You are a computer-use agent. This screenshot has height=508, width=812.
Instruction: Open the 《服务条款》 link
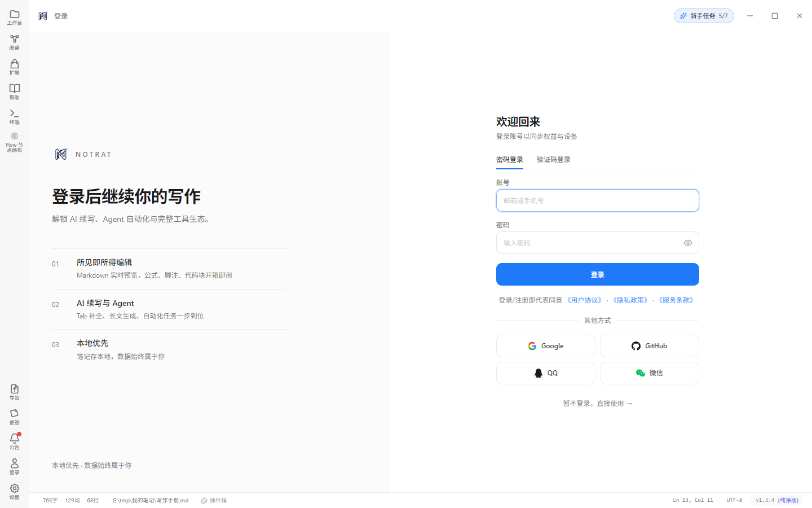(676, 300)
